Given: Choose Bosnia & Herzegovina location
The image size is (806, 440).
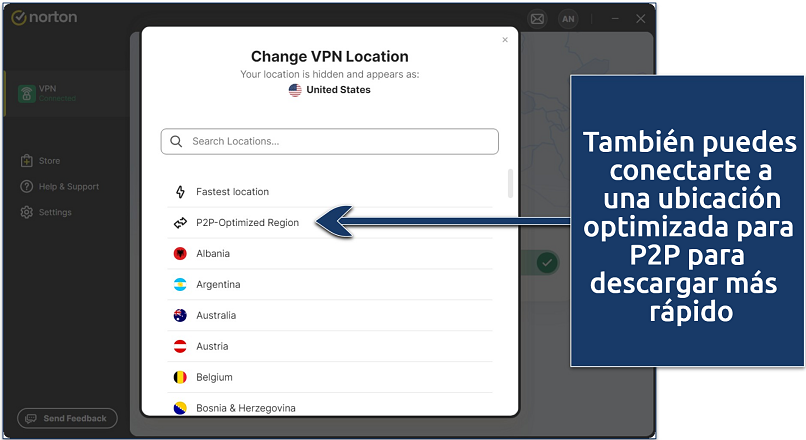Looking at the screenshot, I should tap(246, 408).
